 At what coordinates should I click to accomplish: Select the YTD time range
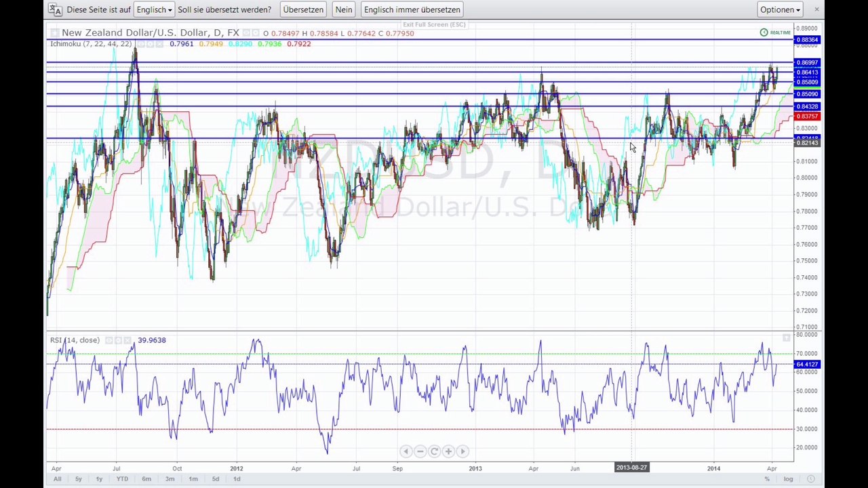point(122,479)
